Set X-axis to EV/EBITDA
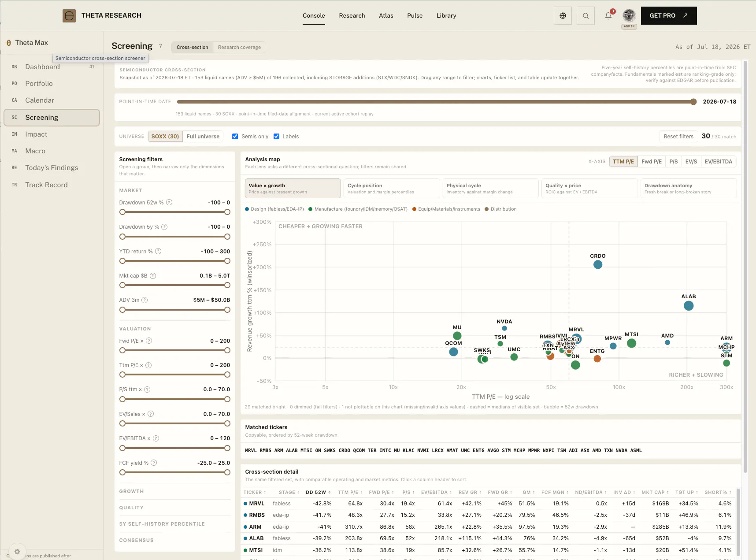 719,162
